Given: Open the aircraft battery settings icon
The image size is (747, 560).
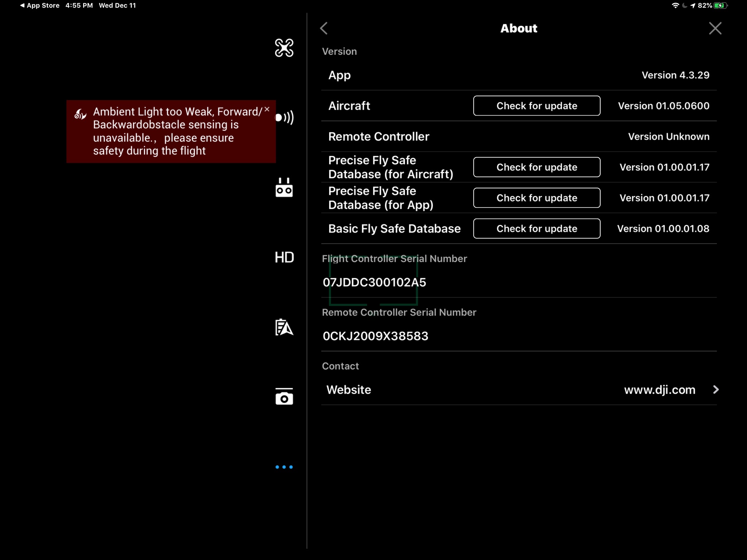Looking at the screenshot, I should 284,327.
